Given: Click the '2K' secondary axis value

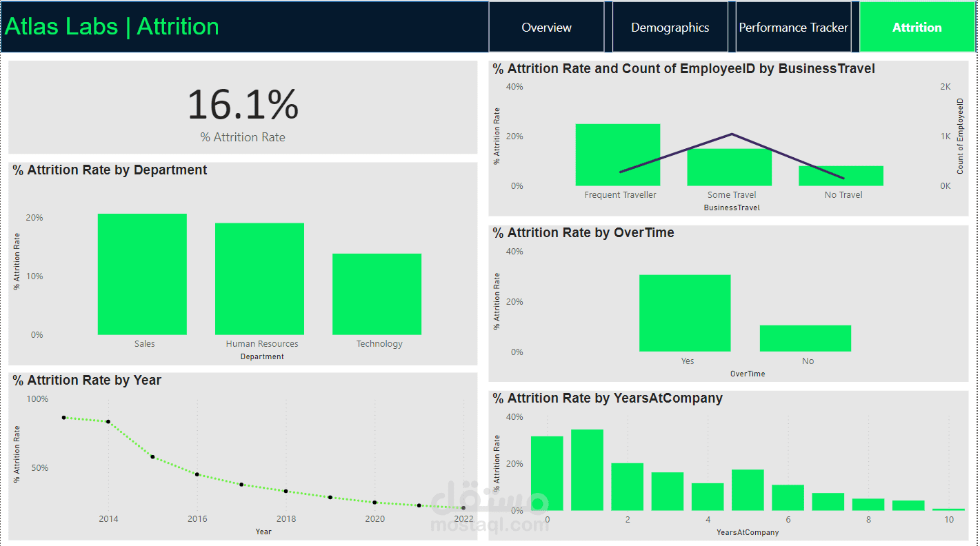Looking at the screenshot, I should click(945, 87).
